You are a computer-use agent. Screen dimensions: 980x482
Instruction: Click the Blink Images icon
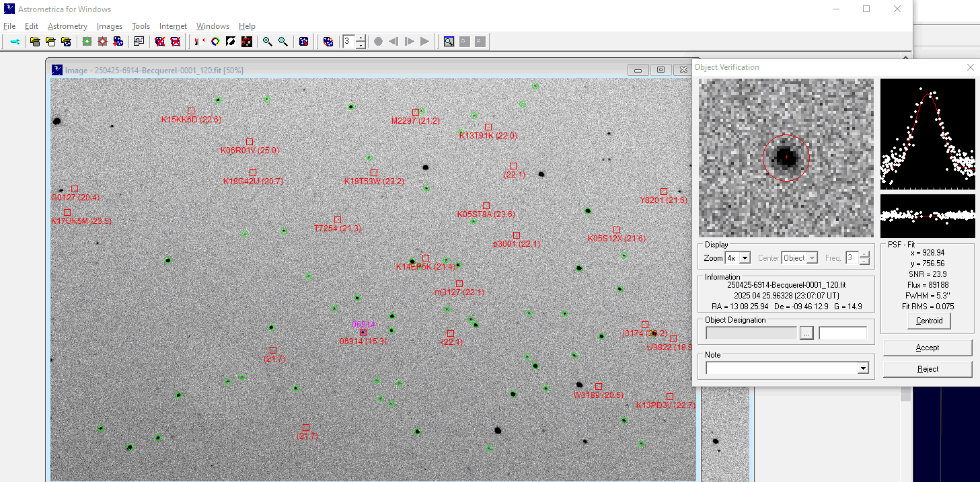[199, 42]
